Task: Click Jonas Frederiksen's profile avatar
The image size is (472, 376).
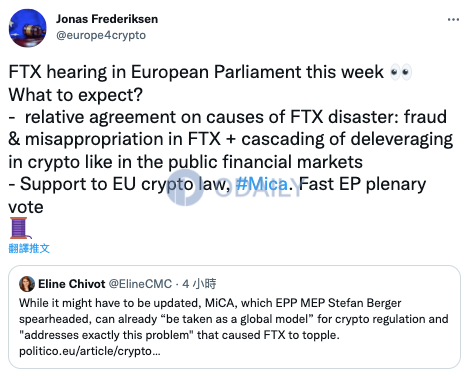Action: click(x=28, y=28)
